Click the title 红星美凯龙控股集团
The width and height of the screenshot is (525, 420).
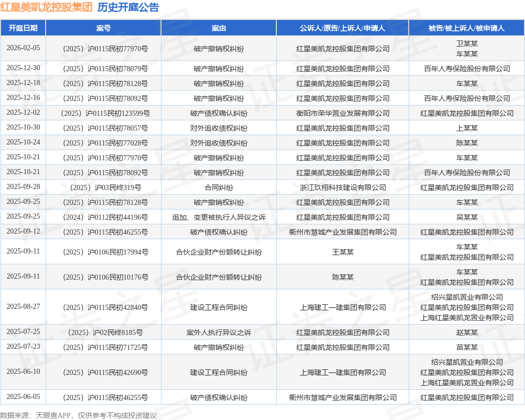tap(46, 7)
